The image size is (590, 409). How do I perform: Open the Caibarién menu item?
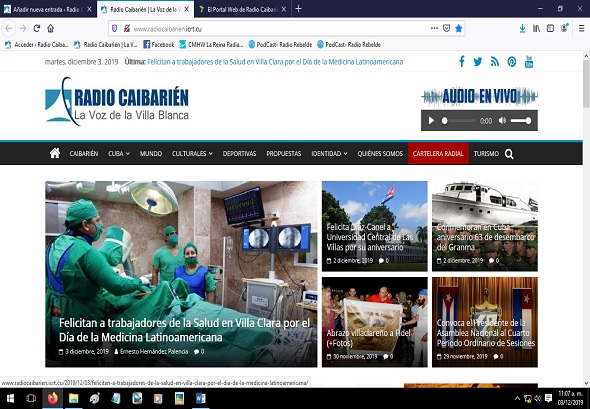tap(84, 154)
